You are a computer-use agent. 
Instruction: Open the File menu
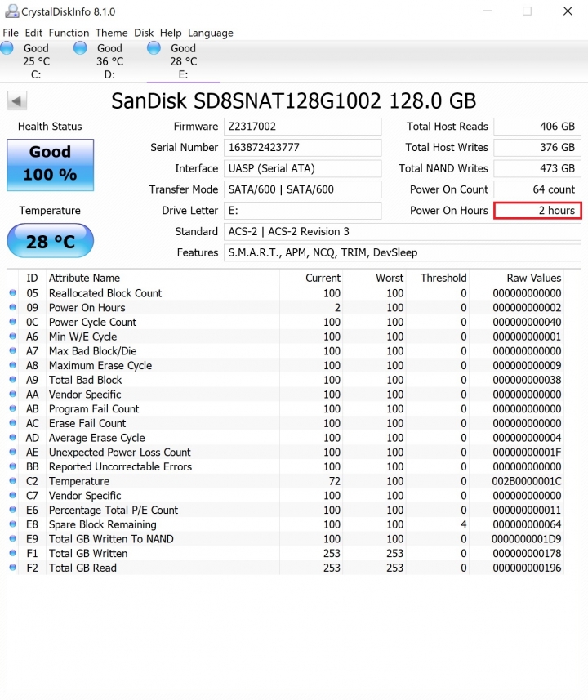11,33
